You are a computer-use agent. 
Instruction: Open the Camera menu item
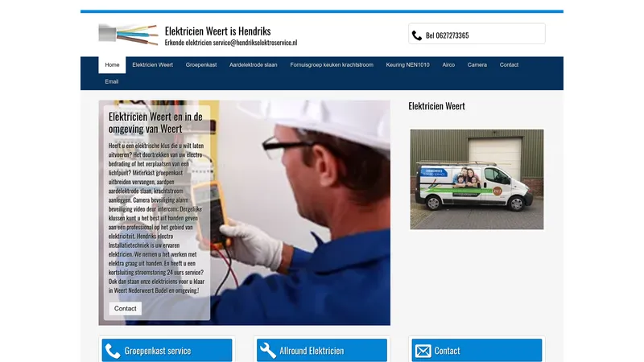tap(477, 65)
